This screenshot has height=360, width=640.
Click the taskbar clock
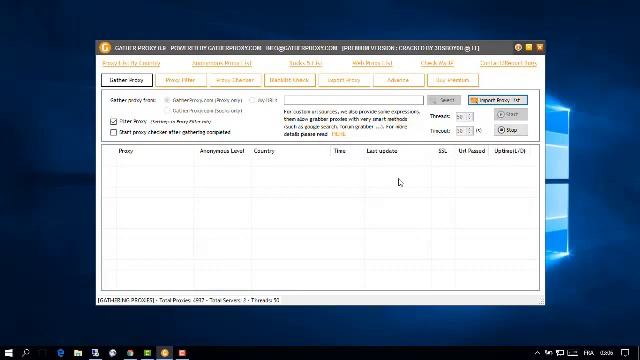coord(607,353)
